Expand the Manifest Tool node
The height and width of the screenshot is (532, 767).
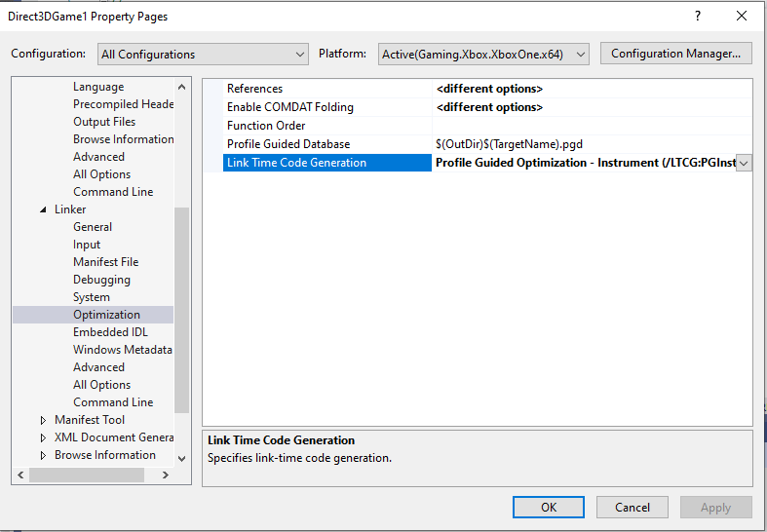(43, 420)
